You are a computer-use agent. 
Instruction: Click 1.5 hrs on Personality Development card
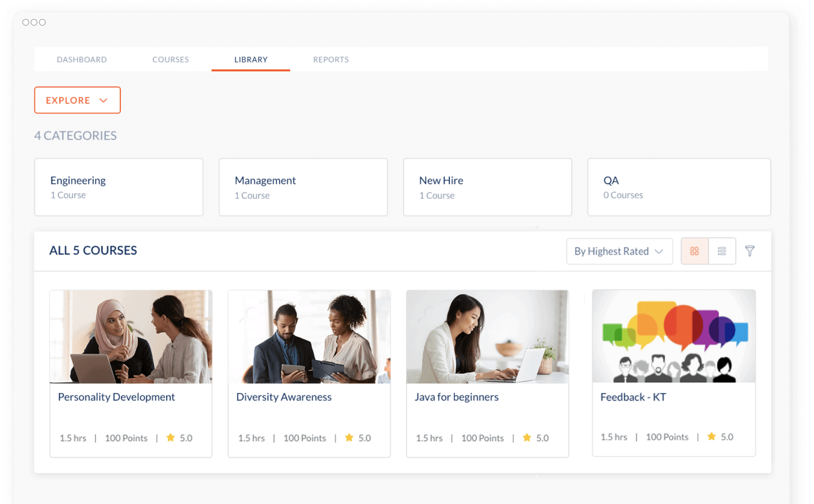pyautogui.click(x=73, y=438)
